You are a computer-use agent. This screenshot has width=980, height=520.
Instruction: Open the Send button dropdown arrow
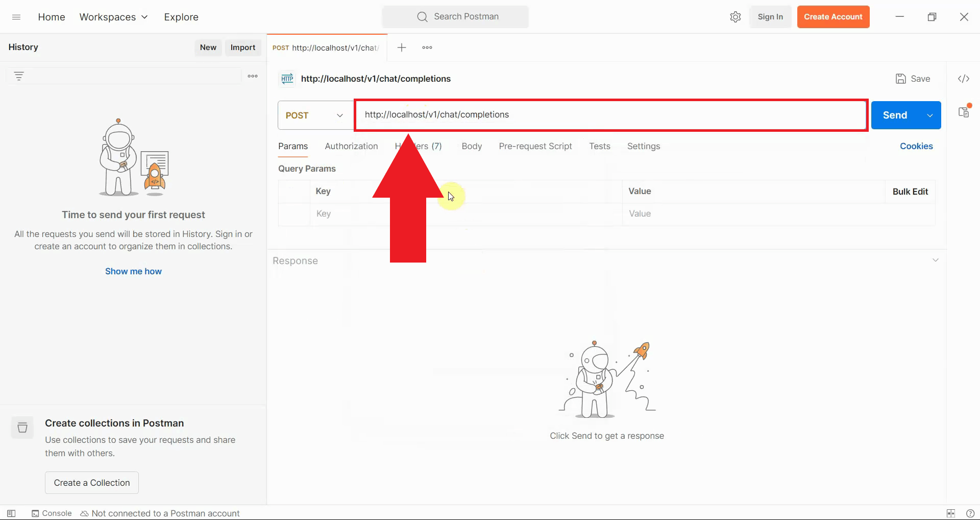click(x=930, y=115)
